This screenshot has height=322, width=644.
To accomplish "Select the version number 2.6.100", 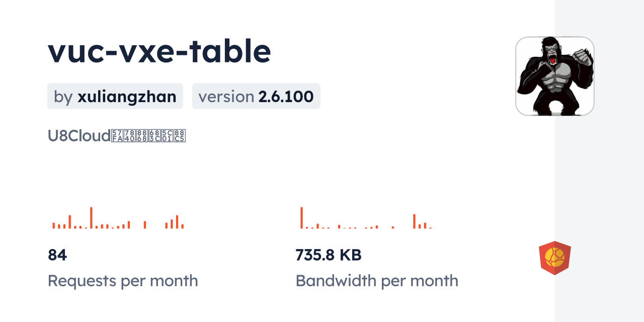I will tap(286, 97).
